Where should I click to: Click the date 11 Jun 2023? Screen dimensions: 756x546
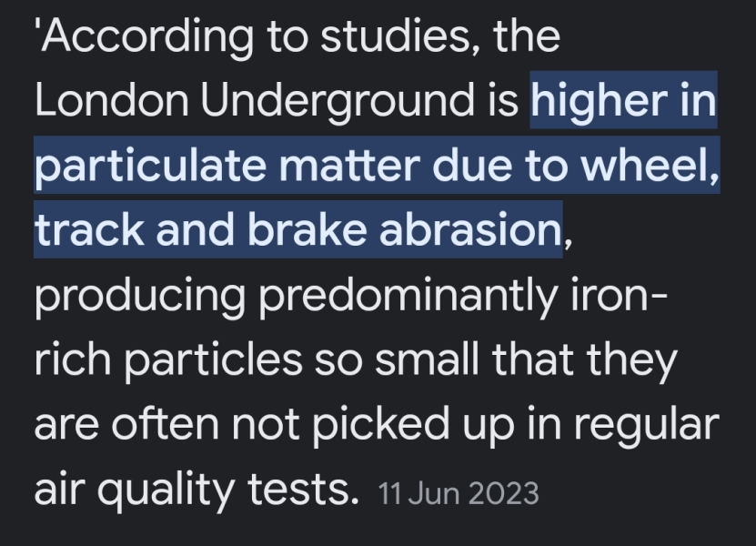click(459, 494)
